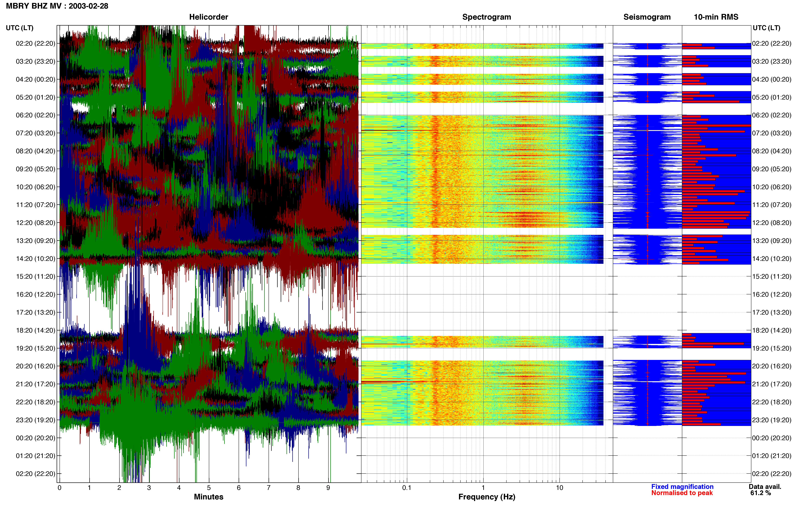Click the left UTC (LT) axis label
Screen dimensions: 812x508
[x=20, y=28]
